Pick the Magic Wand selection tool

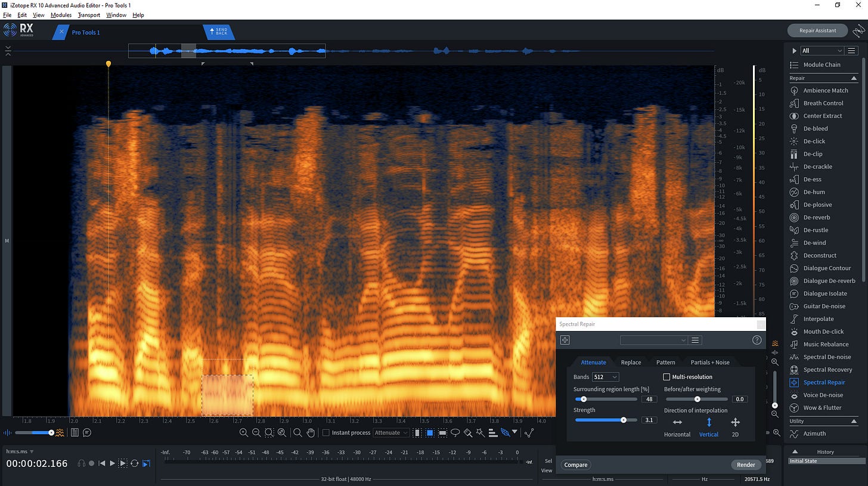[x=480, y=432]
